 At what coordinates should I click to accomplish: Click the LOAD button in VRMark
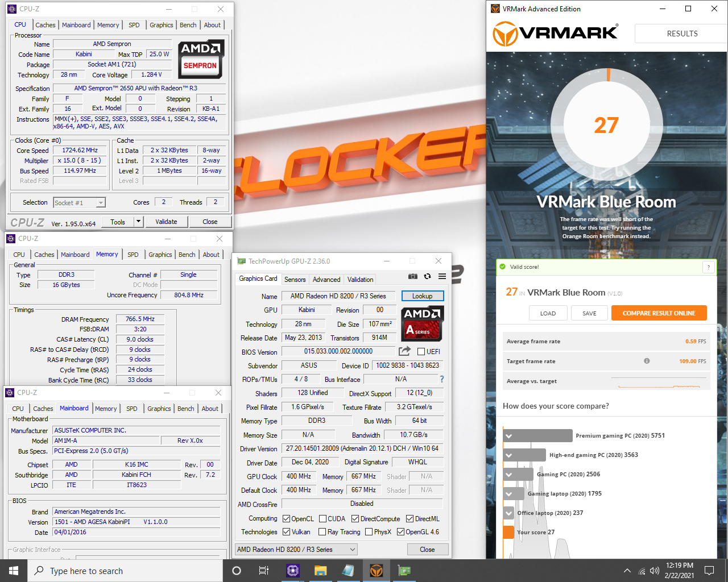click(x=548, y=313)
